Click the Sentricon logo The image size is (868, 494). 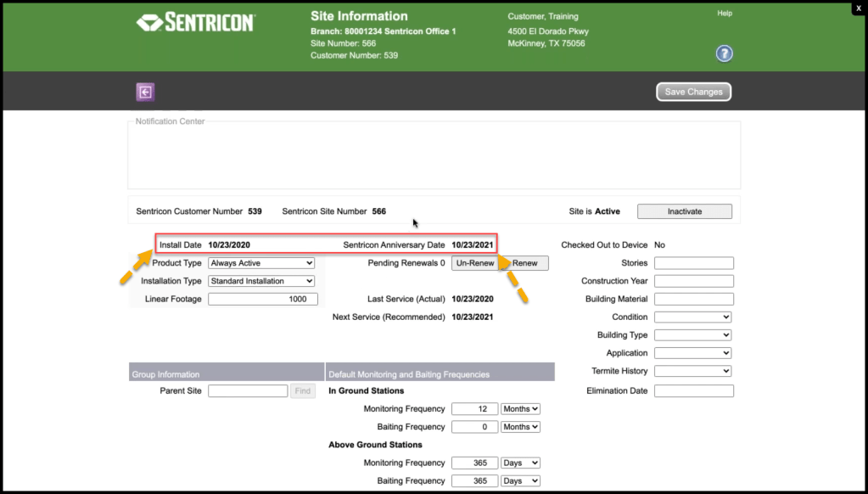195,23
